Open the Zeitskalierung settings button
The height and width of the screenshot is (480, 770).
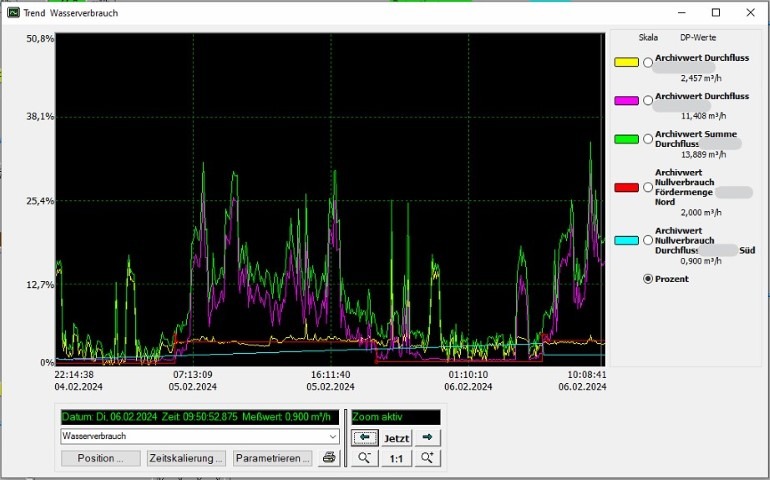pos(186,458)
